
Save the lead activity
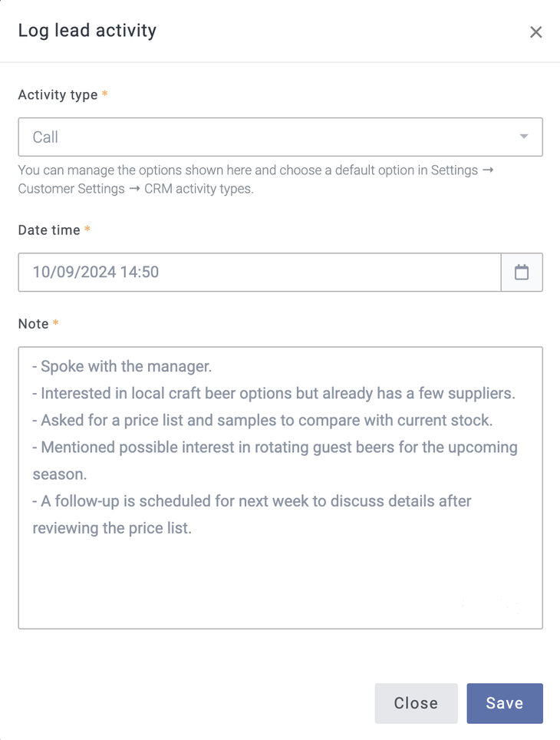[504, 703]
